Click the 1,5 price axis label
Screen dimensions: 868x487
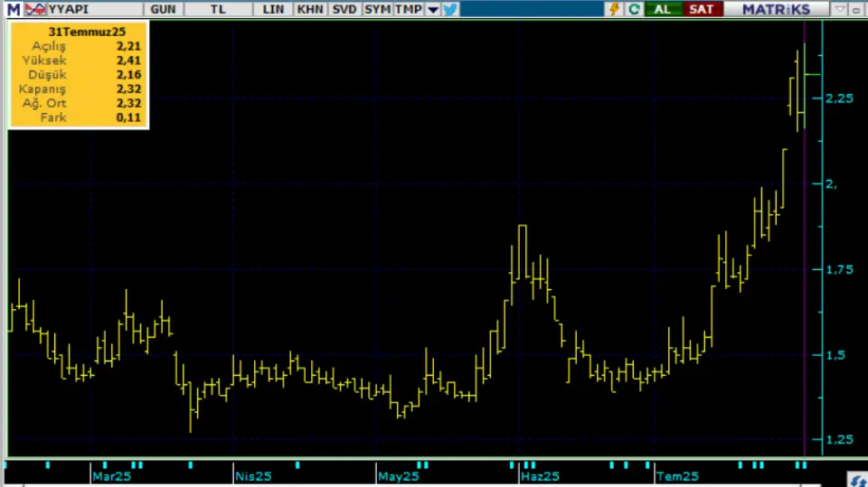[x=835, y=355]
